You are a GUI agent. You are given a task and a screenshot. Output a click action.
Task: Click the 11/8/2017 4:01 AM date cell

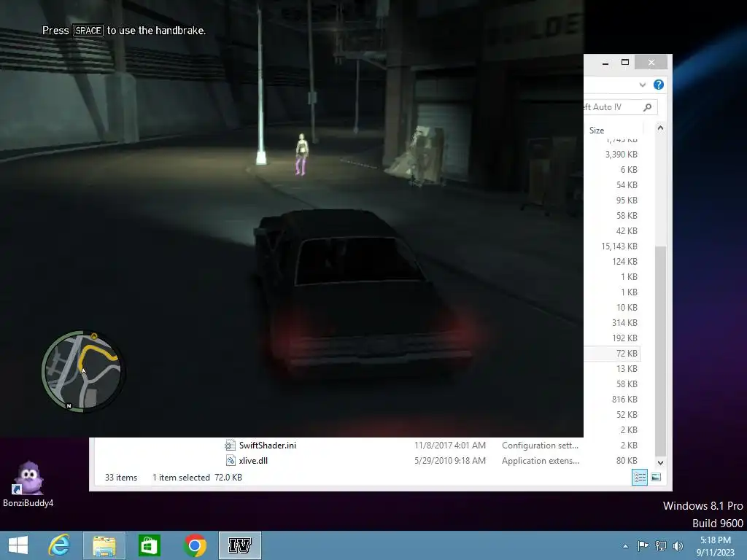point(449,446)
